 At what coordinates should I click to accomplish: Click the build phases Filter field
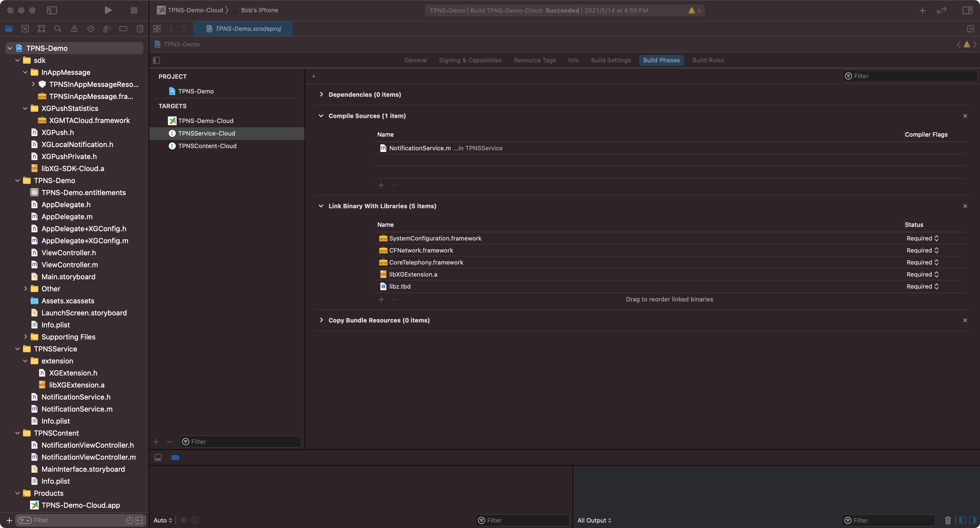[909, 76]
